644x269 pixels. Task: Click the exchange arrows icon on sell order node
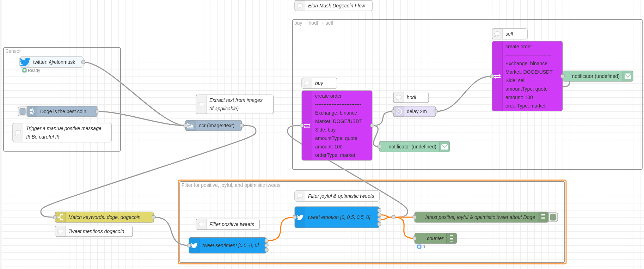point(497,76)
